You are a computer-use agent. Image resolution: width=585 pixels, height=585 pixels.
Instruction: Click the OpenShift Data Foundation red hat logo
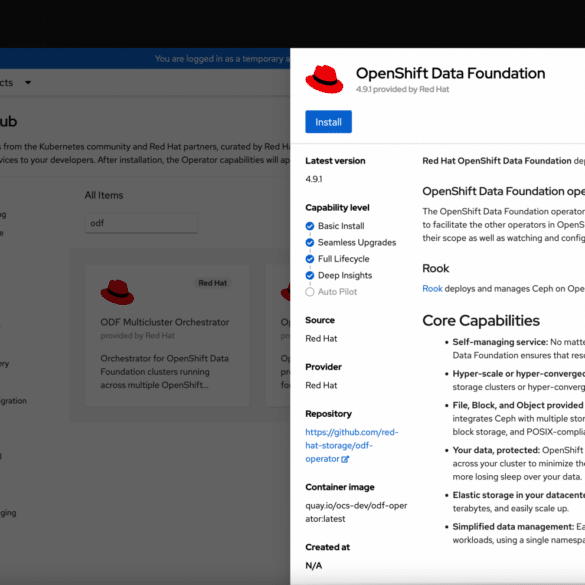[x=324, y=79]
